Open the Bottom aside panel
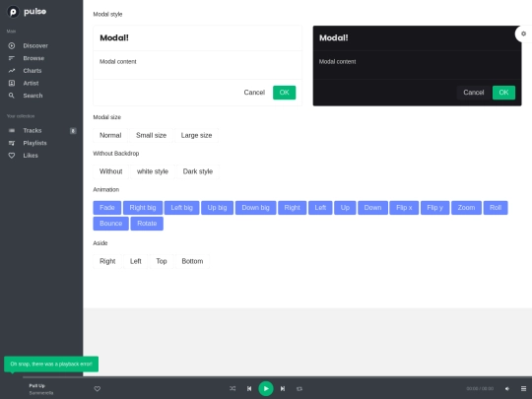 192,261
